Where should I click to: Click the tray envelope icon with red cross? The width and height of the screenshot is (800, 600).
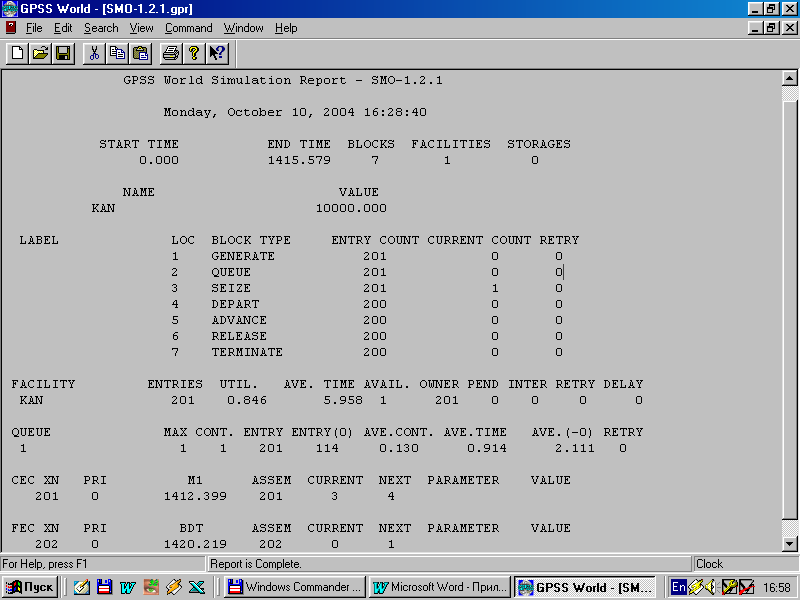(746, 587)
